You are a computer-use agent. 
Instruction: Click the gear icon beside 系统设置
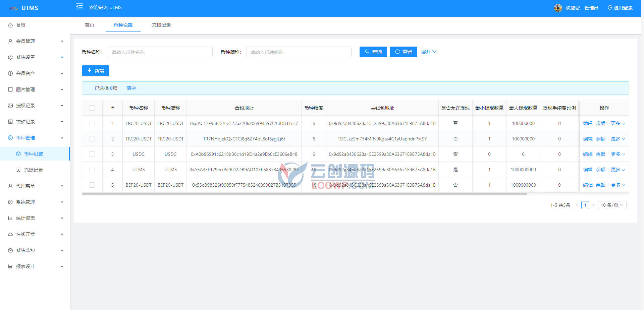10,57
